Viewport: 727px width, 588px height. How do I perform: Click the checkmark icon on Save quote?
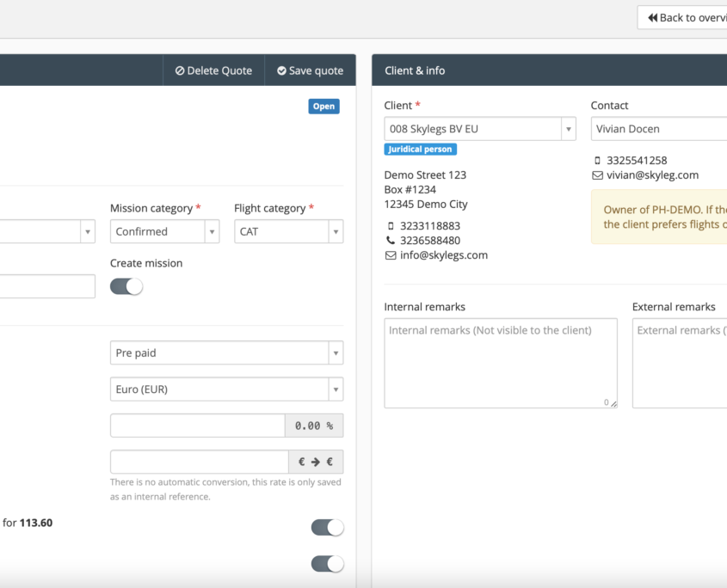click(x=281, y=70)
